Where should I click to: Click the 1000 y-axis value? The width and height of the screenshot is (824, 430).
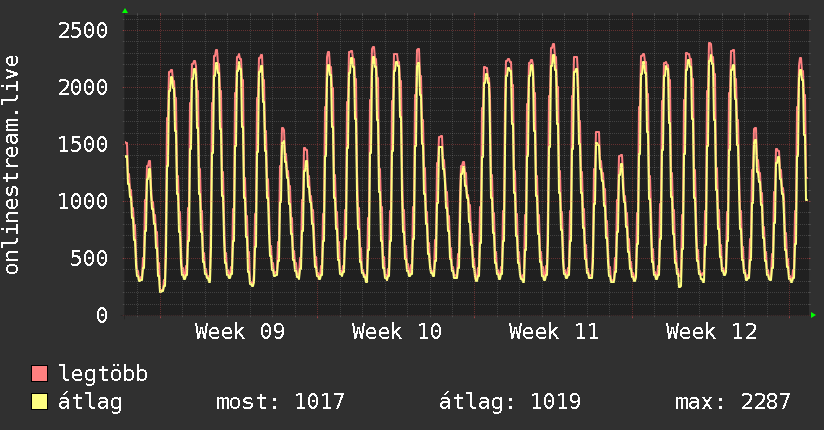(82, 201)
